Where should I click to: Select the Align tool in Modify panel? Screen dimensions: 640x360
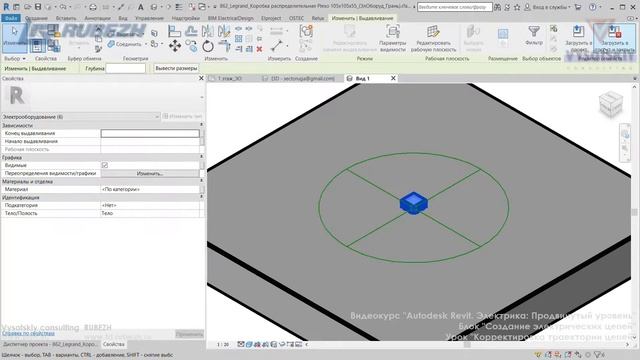[x=174, y=31]
